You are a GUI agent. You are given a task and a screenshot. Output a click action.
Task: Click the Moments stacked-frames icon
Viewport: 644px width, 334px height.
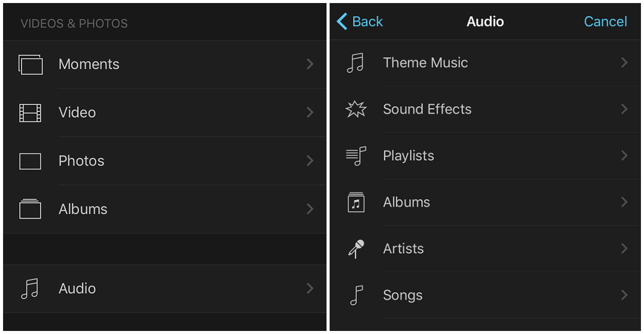click(x=30, y=64)
